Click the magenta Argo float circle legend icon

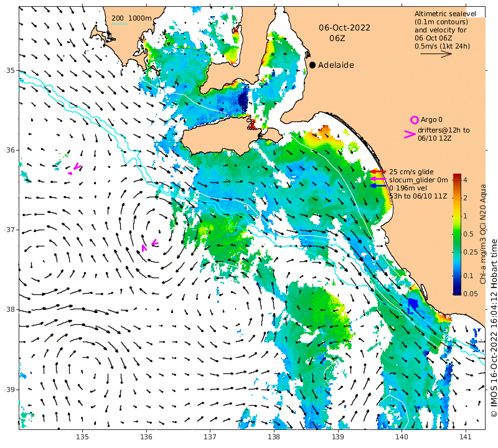414,120
